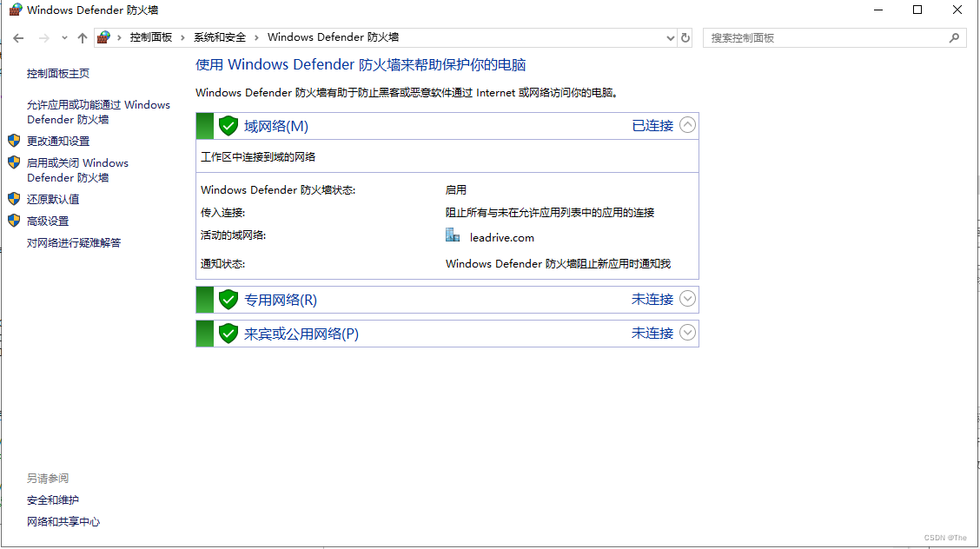
Task: Open recent locations dropdown arrow
Action: point(64,38)
